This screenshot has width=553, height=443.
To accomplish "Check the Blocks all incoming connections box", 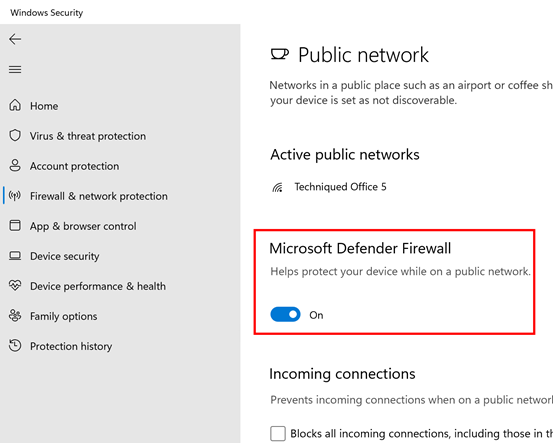I will click(278, 433).
